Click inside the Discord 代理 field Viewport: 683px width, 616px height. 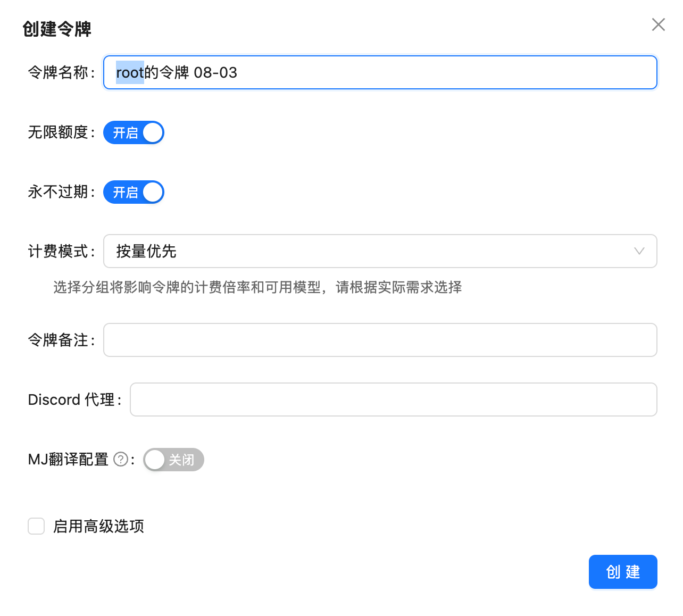(394, 399)
